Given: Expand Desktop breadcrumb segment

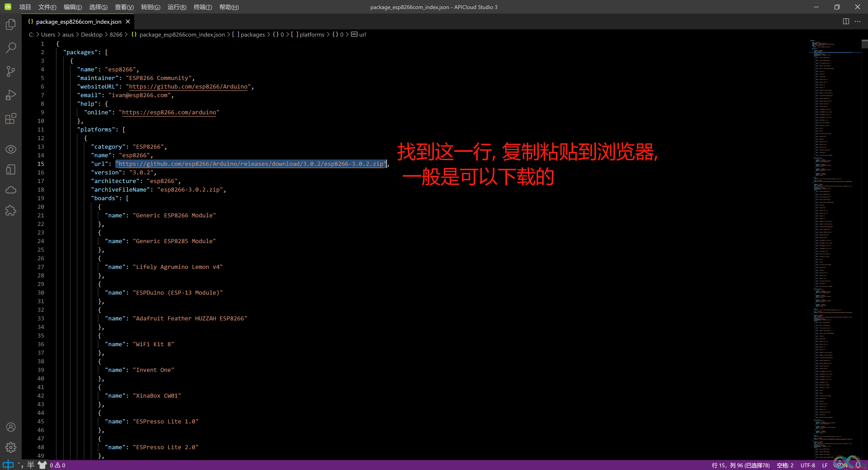Looking at the screenshot, I should tap(91, 34).
